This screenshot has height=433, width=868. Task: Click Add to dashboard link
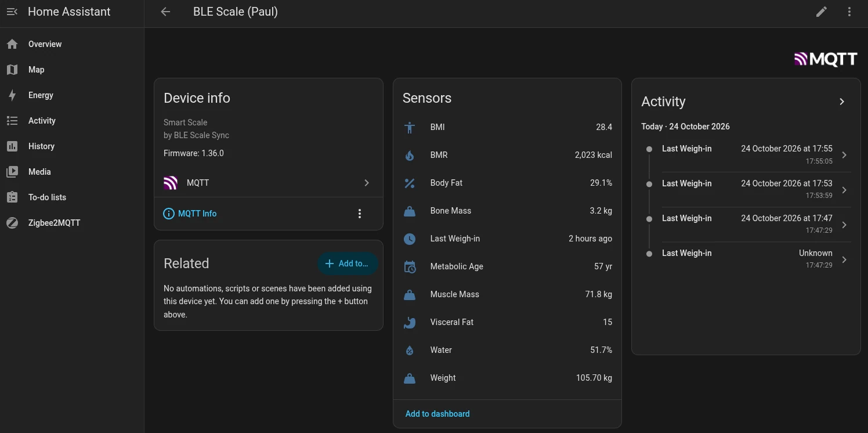pos(437,414)
